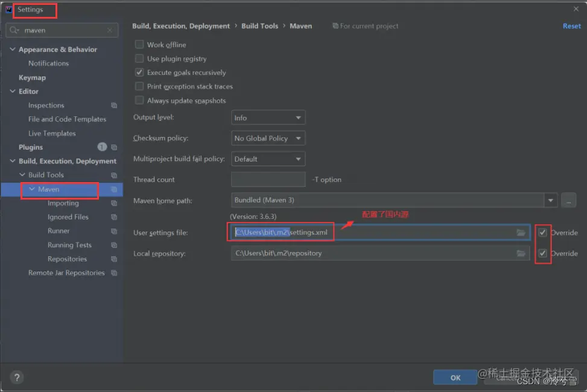Click project-level icon next to Remote Jar Repositories

point(114,273)
